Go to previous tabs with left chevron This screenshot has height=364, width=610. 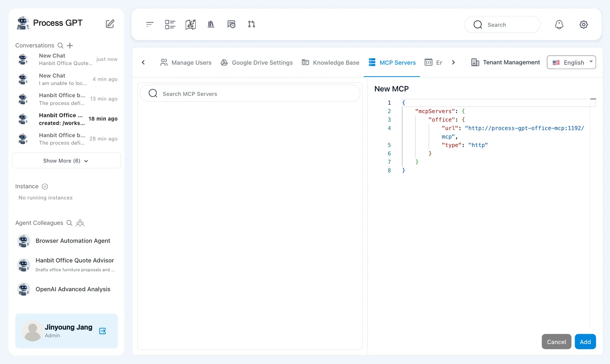coord(143,62)
